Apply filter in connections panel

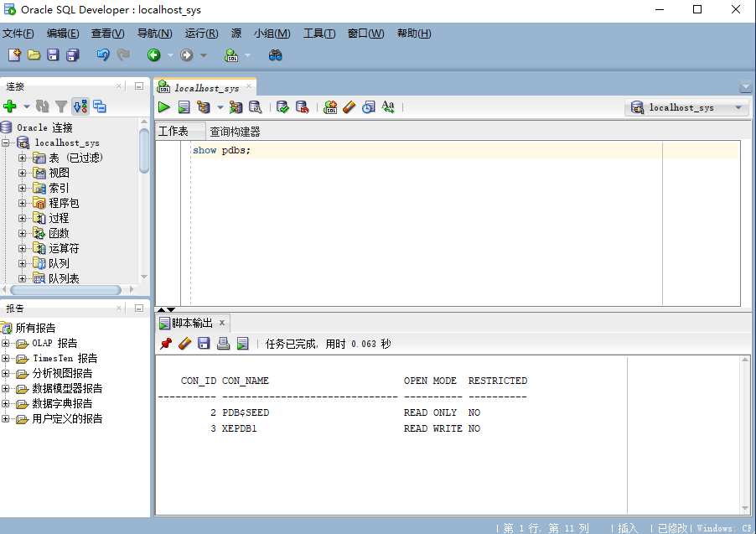pos(61,106)
